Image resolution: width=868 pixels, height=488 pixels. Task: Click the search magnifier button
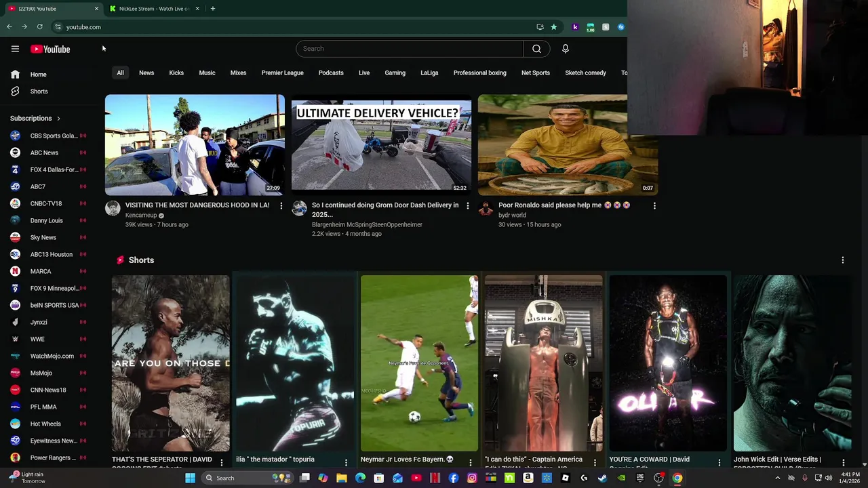536,49
